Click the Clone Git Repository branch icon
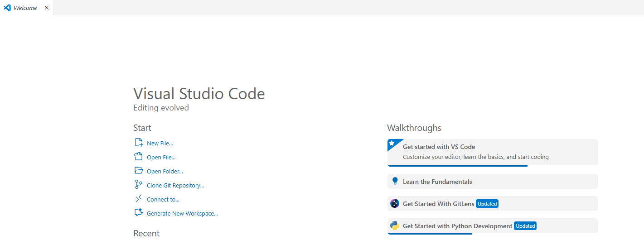Screen dimensions: 644x240 click(x=139, y=185)
